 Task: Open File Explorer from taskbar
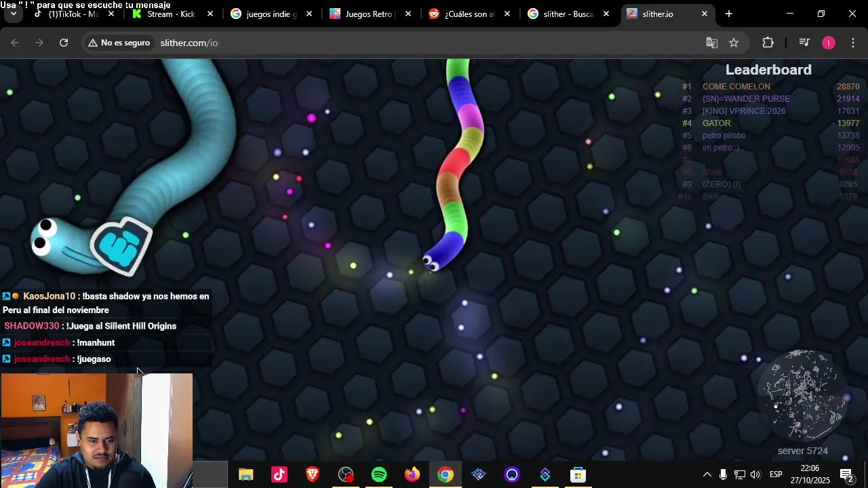tap(245, 474)
